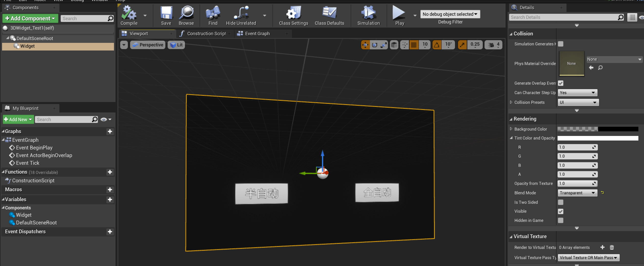Uncheck the Visible checkbox
The height and width of the screenshot is (266, 644).
560,211
